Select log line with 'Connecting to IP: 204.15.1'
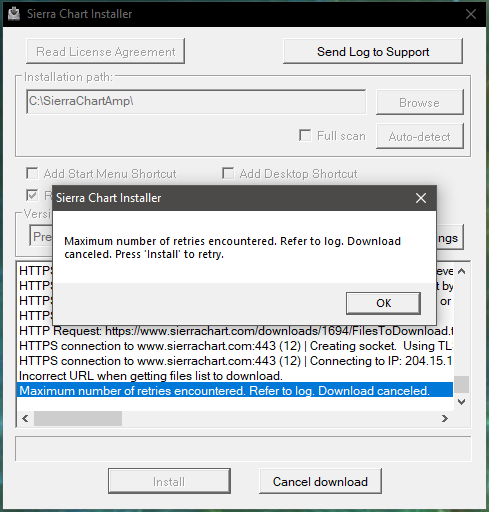This screenshot has width=489, height=512. pos(235,361)
